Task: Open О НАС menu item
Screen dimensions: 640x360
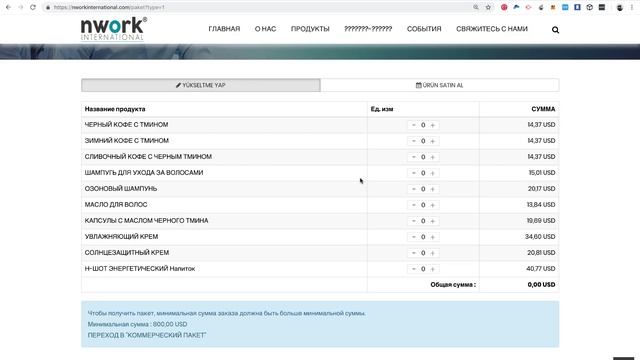Action: click(x=265, y=29)
